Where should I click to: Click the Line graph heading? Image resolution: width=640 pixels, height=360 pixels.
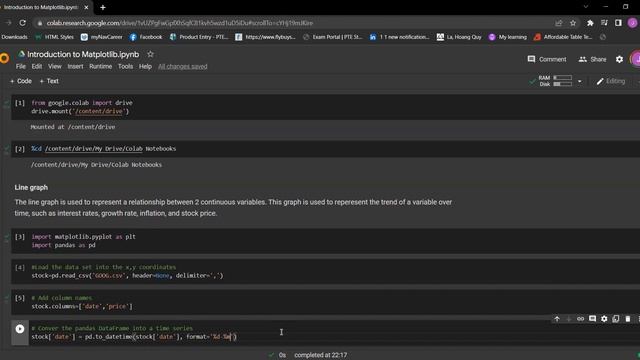[31, 187]
